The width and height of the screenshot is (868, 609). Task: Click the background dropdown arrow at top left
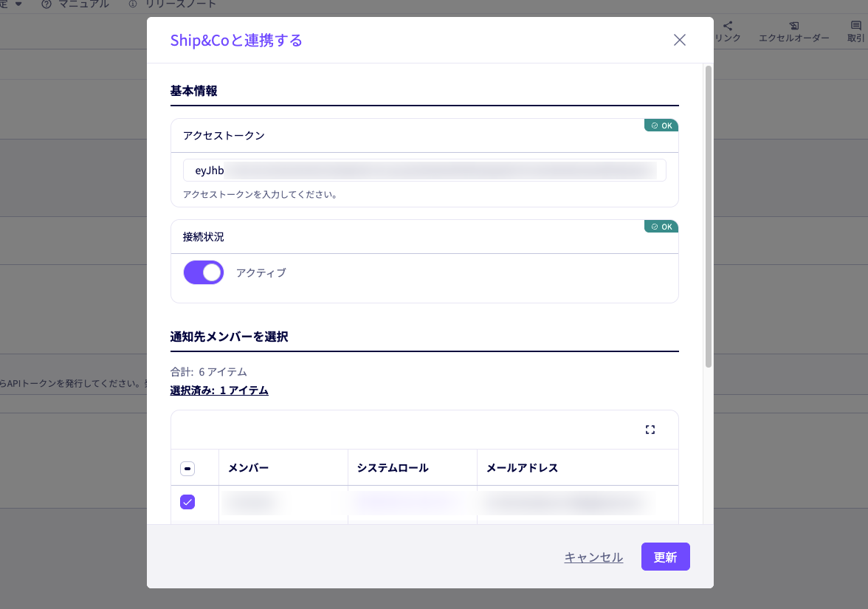18,4
